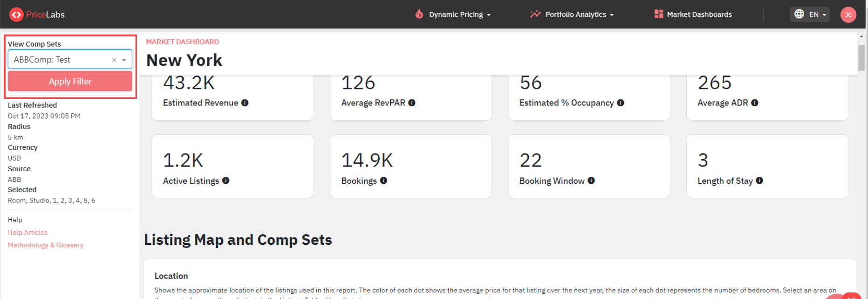Open the JC user avatar menu

848,14
